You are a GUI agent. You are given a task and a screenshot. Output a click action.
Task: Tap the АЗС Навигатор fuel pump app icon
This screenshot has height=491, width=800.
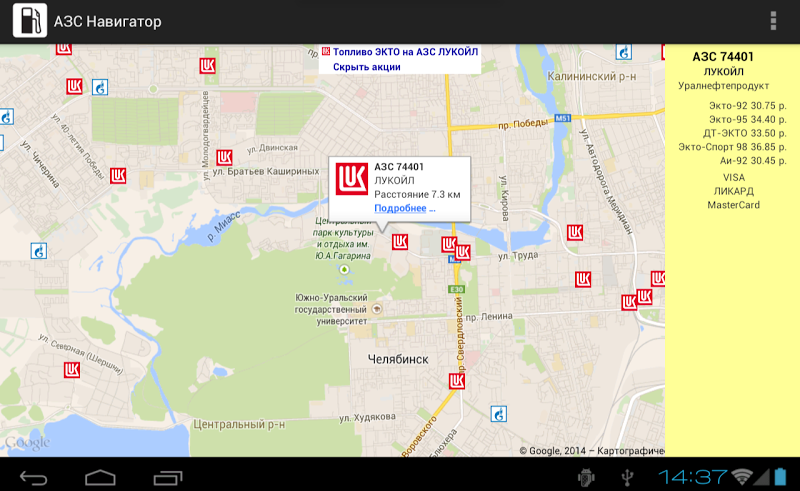click(30, 21)
